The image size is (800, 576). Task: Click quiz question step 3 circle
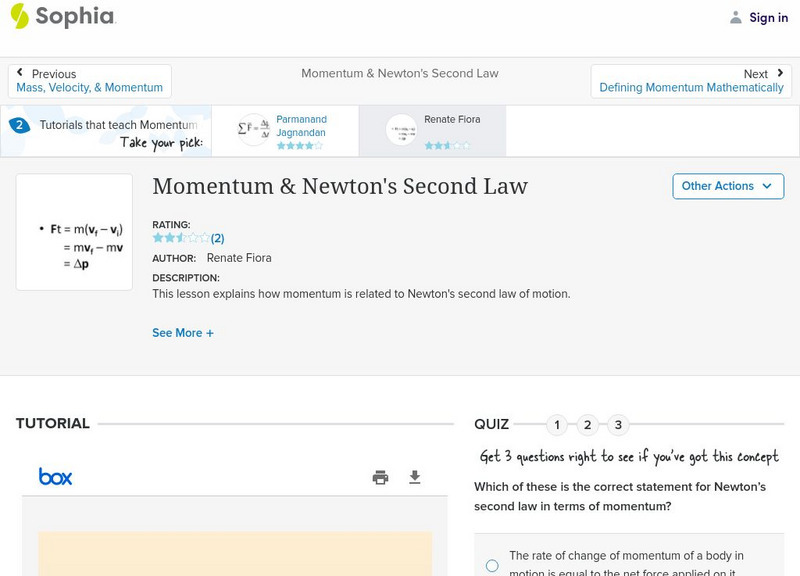618,425
